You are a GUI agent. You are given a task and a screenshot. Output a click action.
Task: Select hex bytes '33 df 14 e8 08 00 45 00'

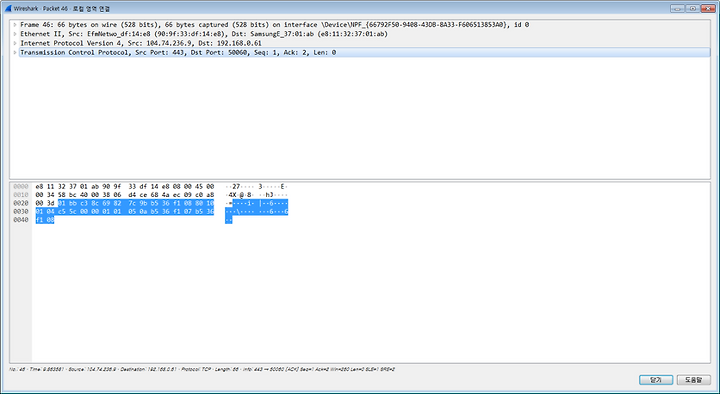(x=171, y=186)
